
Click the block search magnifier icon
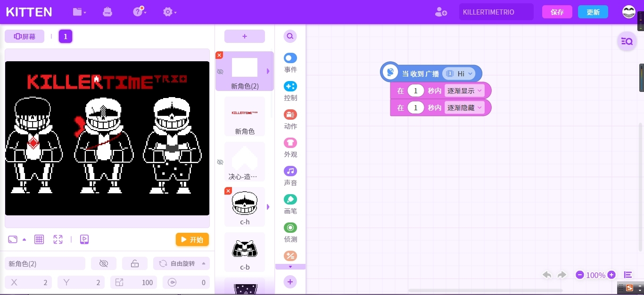290,36
